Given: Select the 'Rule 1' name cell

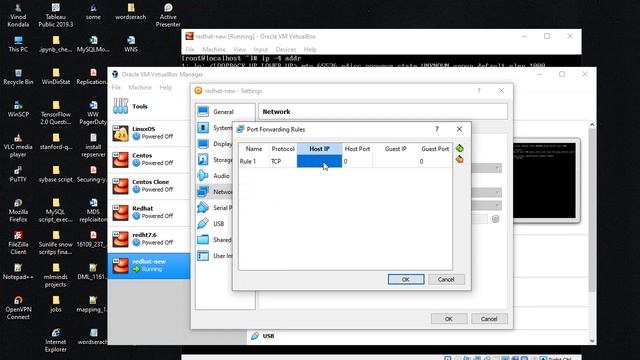Looking at the screenshot, I should click(253, 161).
